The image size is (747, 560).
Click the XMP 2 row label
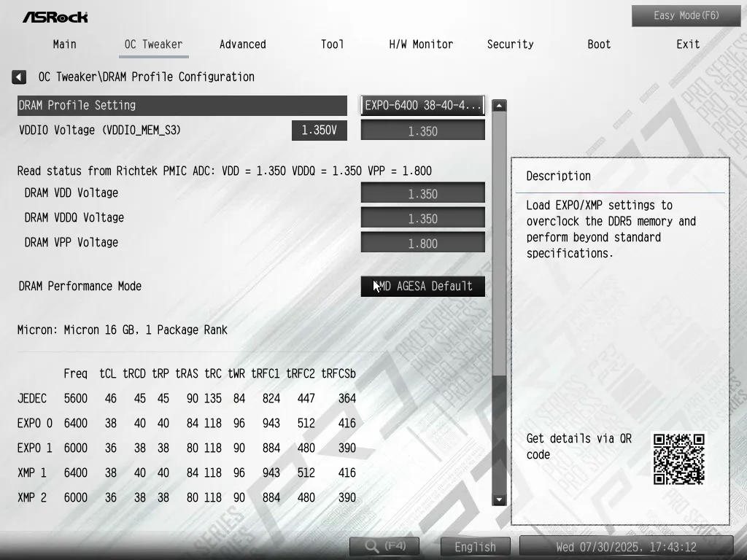click(x=32, y=497)
